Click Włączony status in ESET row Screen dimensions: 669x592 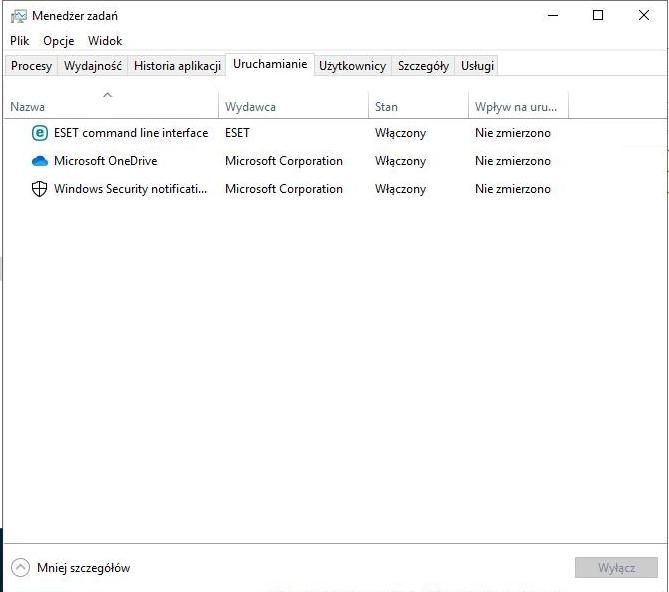400,133
